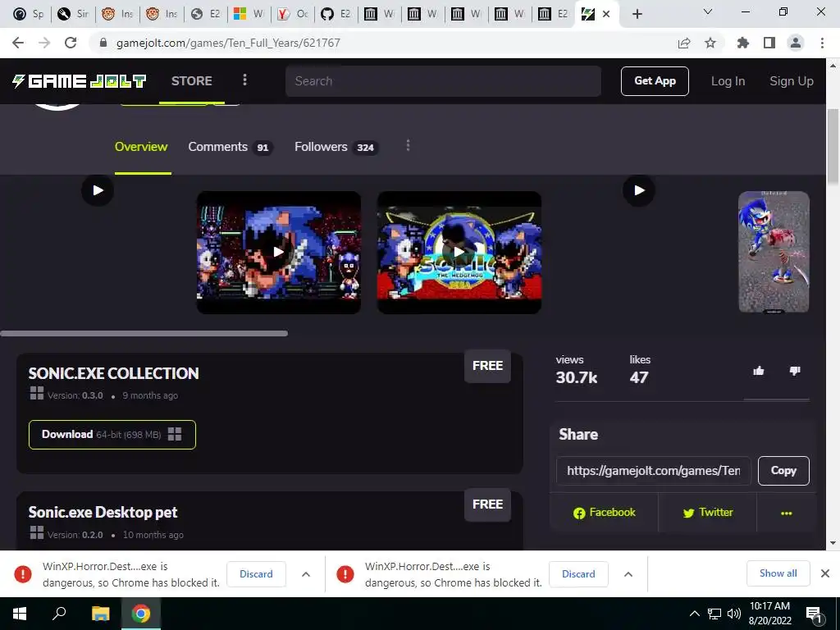Click the Get App button

tap(655, 81)
